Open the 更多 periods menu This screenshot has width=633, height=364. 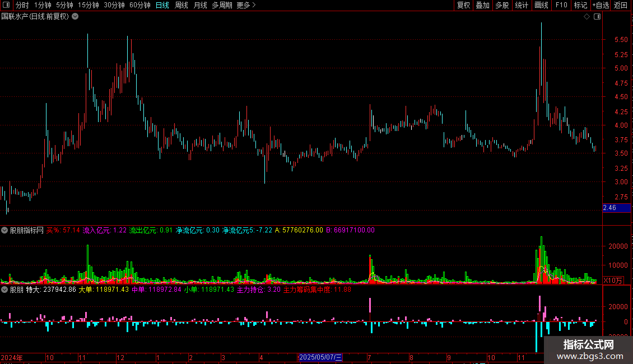pyautogui.click(x=246, y=5)
